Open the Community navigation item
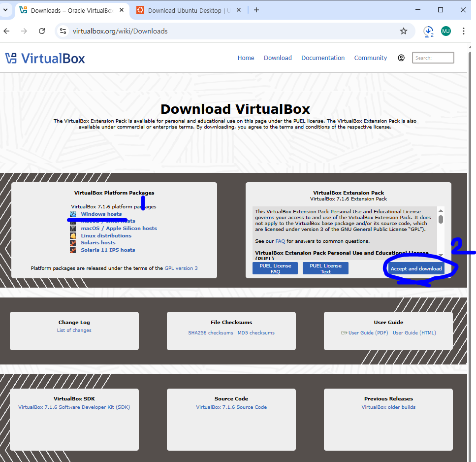 click(x=370, y=58)
